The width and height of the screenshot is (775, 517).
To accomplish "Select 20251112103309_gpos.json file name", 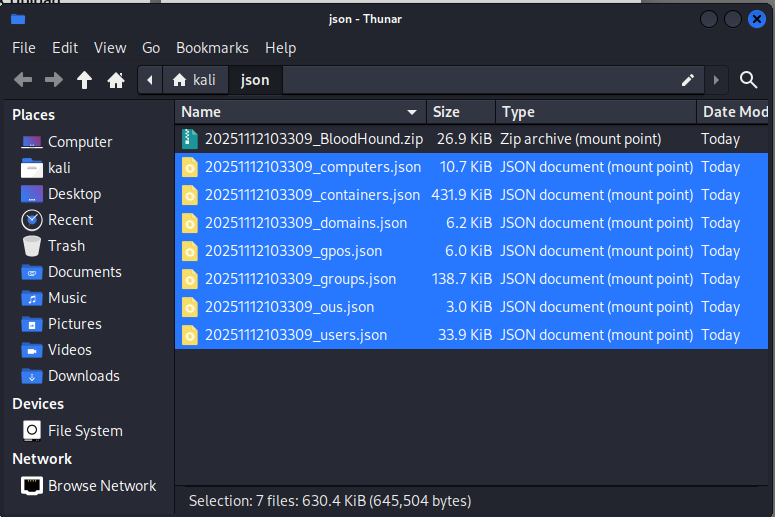I will coord(294,251).
